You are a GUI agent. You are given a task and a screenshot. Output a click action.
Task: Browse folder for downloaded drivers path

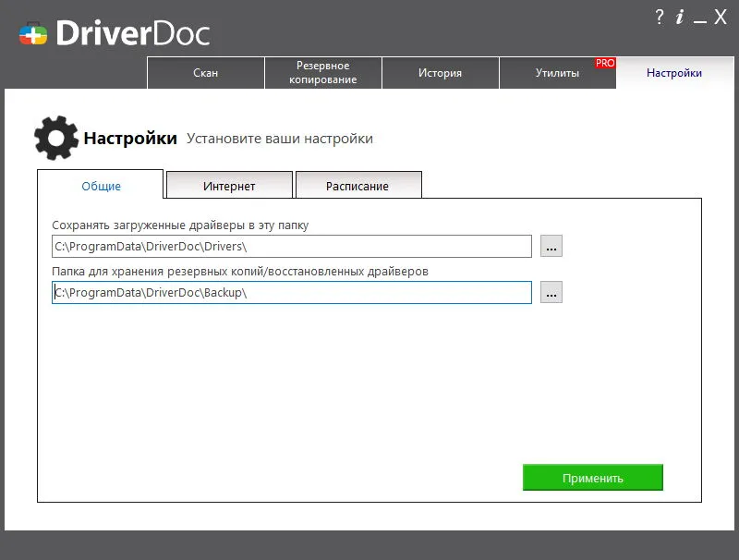coord(551,246)
